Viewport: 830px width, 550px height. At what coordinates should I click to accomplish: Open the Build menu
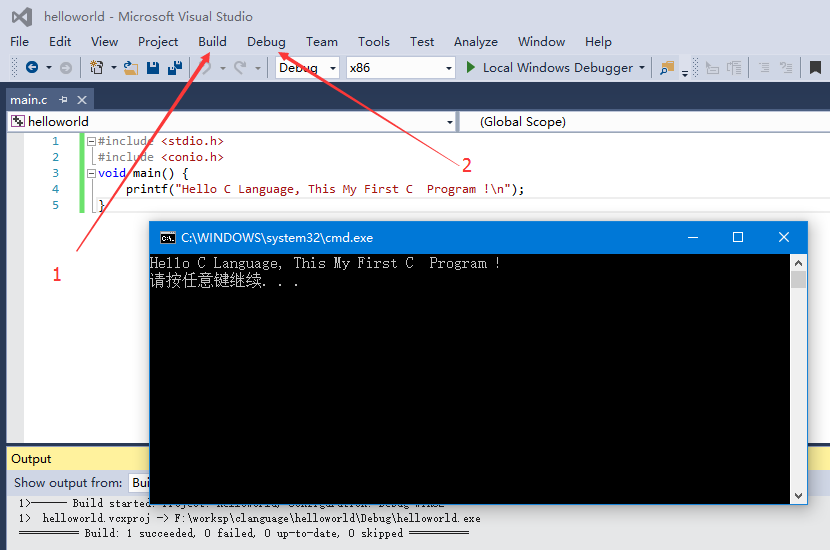[212, 42]
